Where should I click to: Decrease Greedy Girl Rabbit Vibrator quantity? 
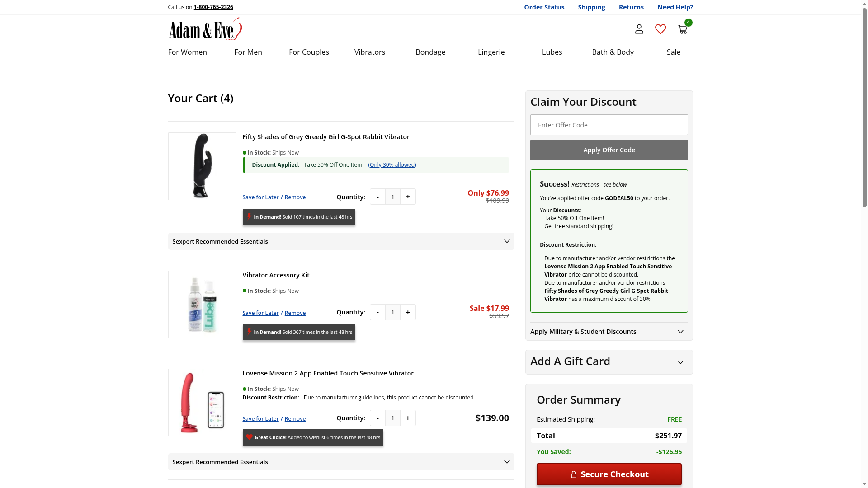pyautogui.click(x=377, y=197)
